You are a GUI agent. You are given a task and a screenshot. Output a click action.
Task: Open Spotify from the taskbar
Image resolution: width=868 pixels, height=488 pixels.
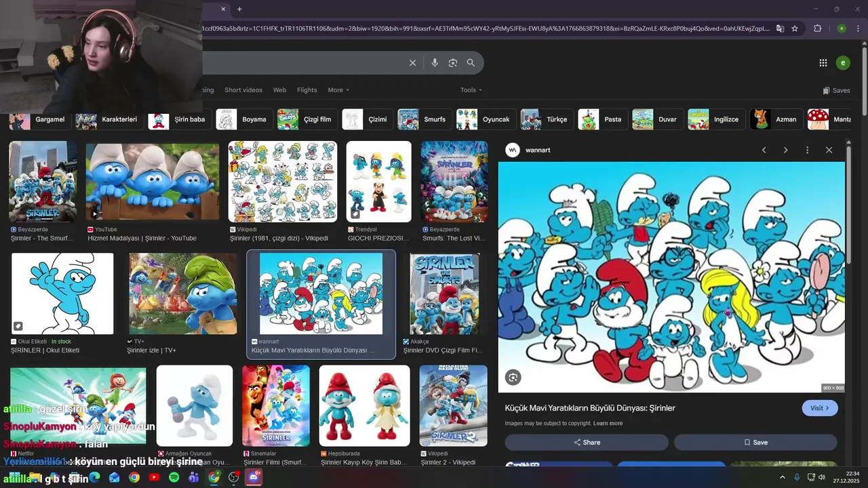[x=174, y=477]
